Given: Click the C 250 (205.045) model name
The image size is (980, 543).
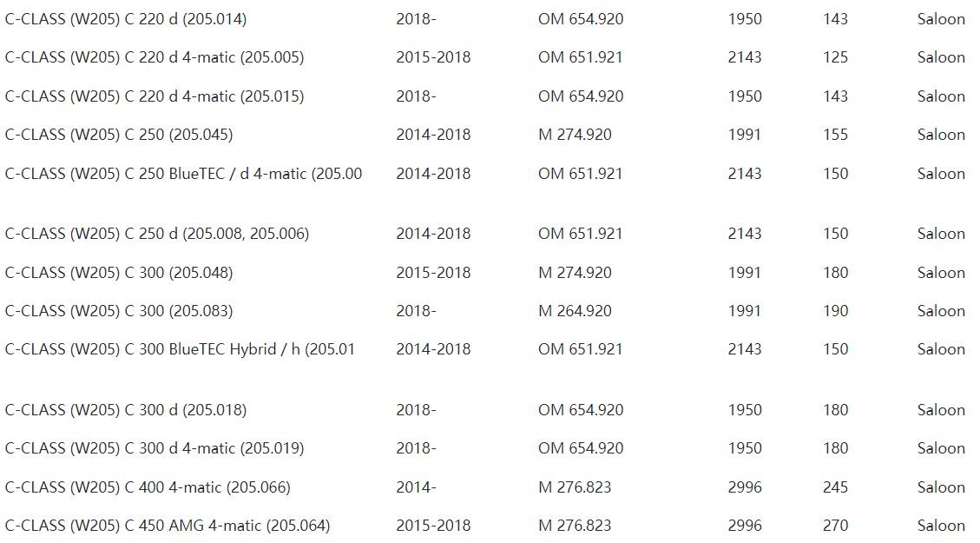Looking at the screenshot, I should [x=119, y=135].
